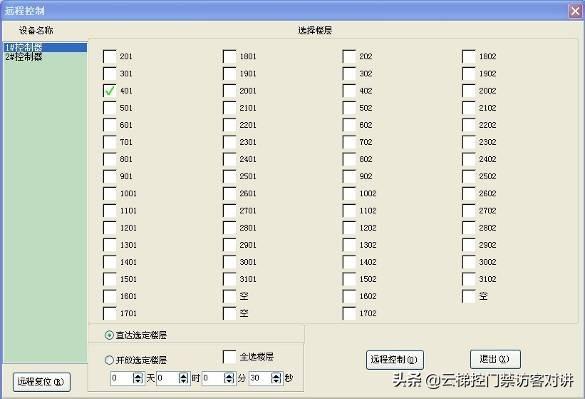
Task: Check floor 1802 checkbox
Action: [x=469, y=56]
